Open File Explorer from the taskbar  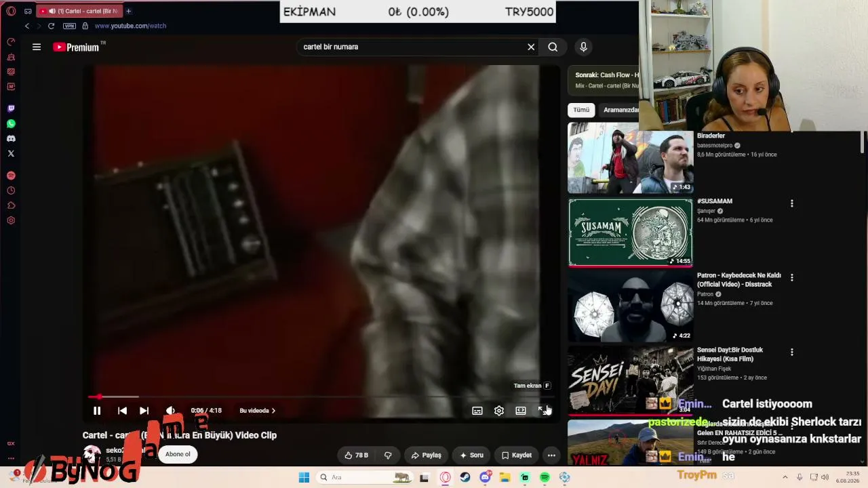[505, 477]
